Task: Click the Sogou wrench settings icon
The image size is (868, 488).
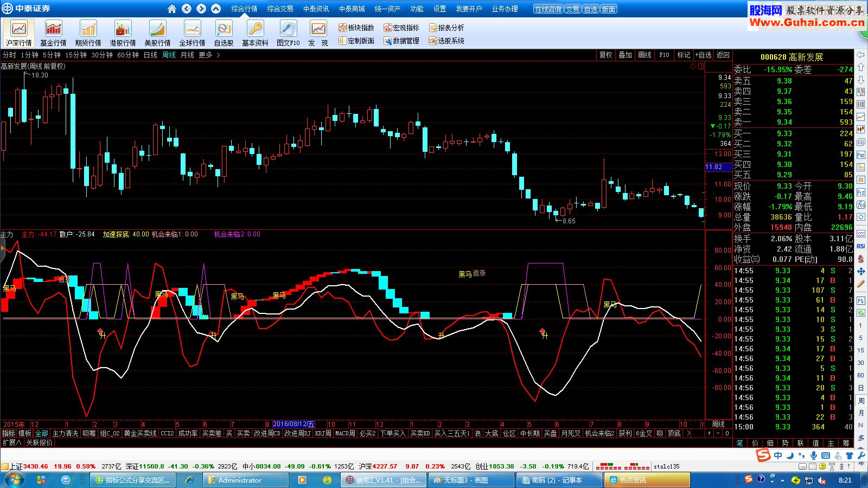Action: coord(861,455)
